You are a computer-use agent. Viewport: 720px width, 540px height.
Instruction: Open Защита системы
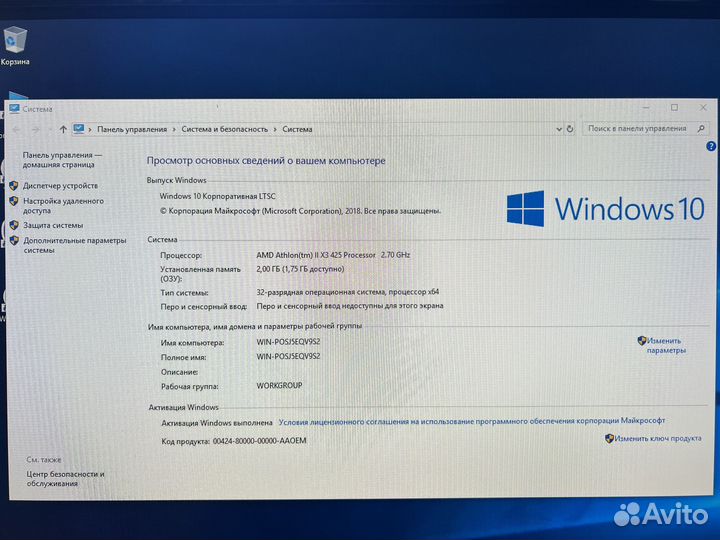pyautogui.click(x=53, y=225)
